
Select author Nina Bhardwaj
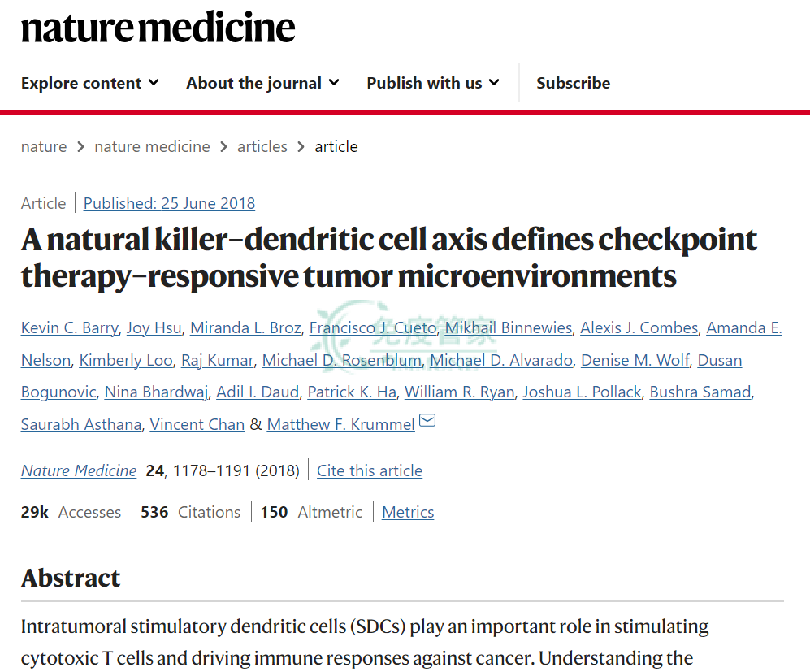click(x=157, y=392)
